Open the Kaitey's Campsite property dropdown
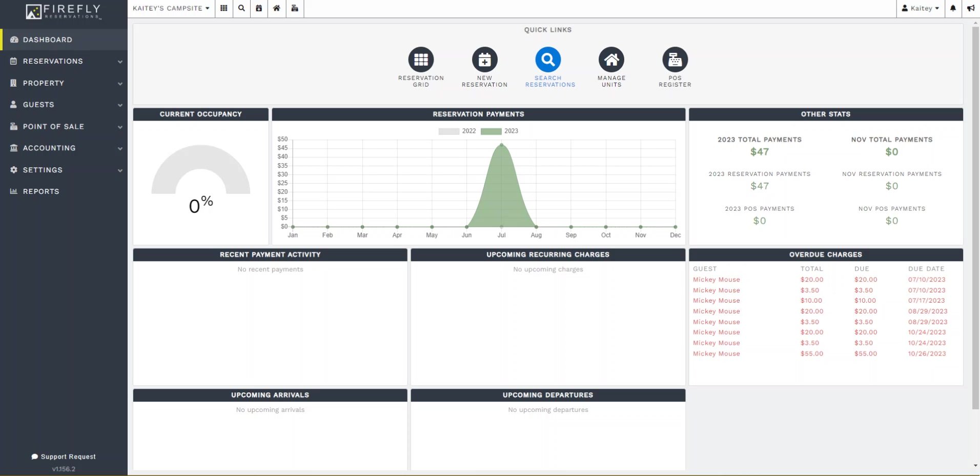This screenshot has width=980, height=476. pyautogui.click(x=171, y=8)
